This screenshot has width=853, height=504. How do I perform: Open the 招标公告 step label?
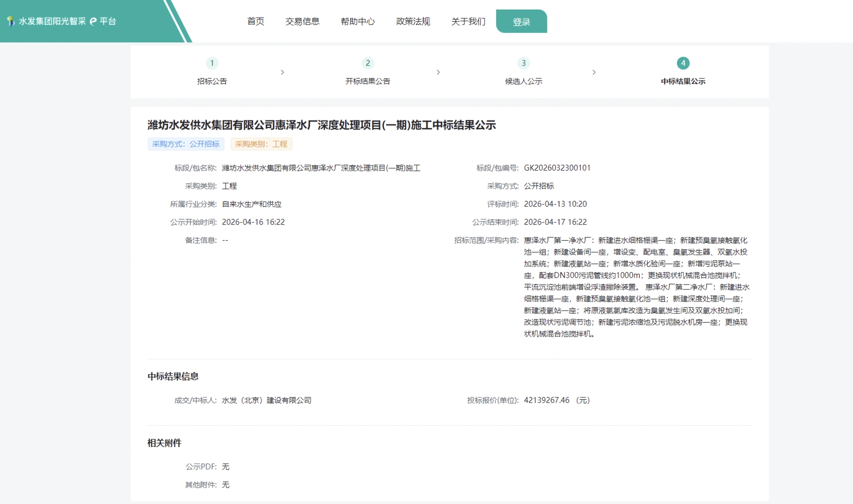click(212, 81)
